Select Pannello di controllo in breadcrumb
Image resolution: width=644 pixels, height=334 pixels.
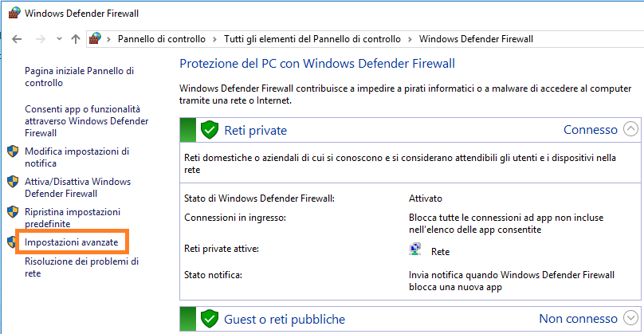coord(161,38)
